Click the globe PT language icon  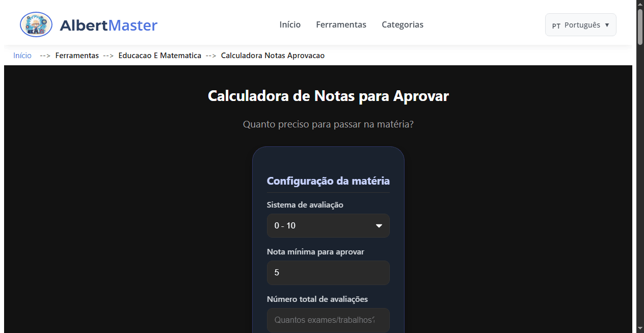(x=556, y=25)
